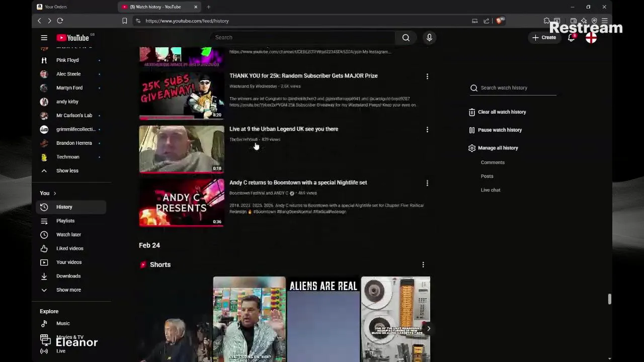Viewport: 644px width, 362px height.
Task: Click Search watch history field
Action: click(x=513, y=88)
